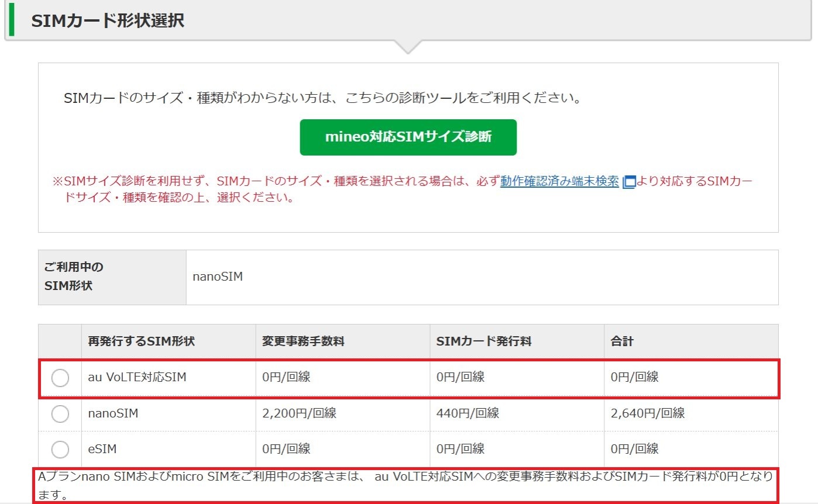This screenshot has width=818, height=504.
Task: Select the au VoLTE対応SIM radio button
Action: 60,378
